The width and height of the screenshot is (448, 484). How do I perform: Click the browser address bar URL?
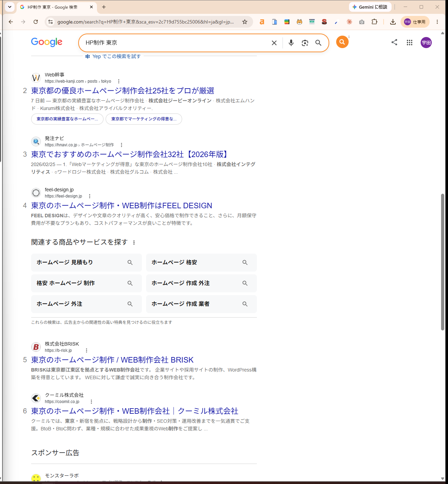tap(145, 22)
